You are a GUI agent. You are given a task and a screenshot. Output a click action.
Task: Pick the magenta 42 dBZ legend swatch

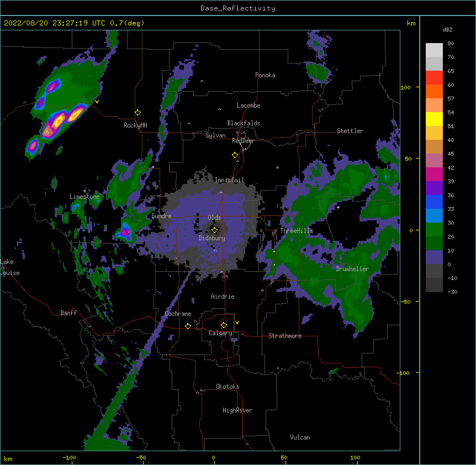[434, 174]
